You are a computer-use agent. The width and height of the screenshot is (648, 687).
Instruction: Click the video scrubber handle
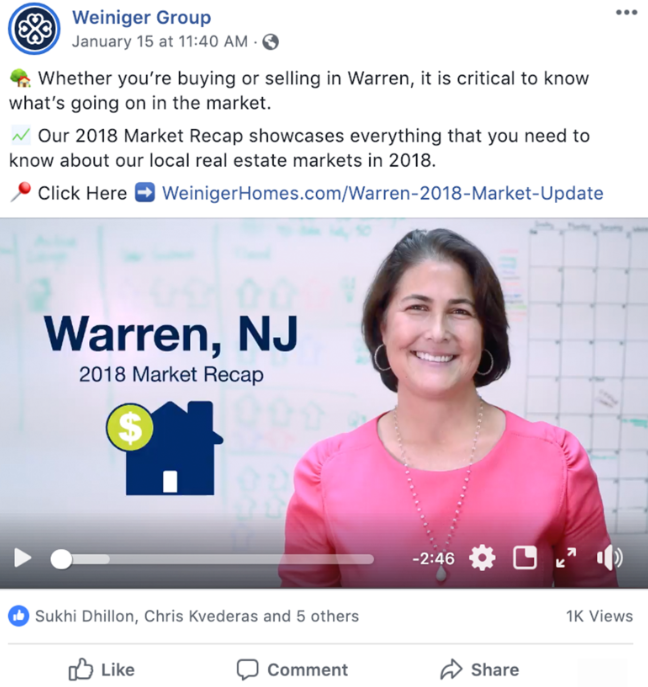point(61,559)
